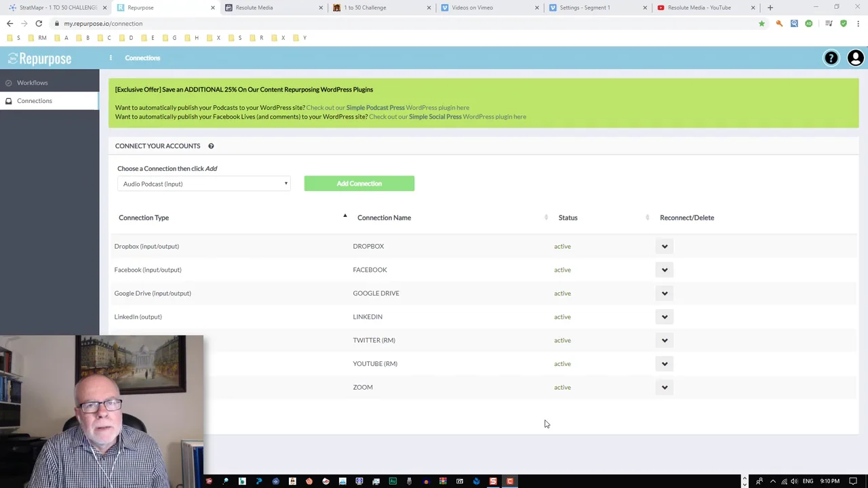Click the Repurpose logo
This screenshot has height=488, width=868.
tap(39, 59)
